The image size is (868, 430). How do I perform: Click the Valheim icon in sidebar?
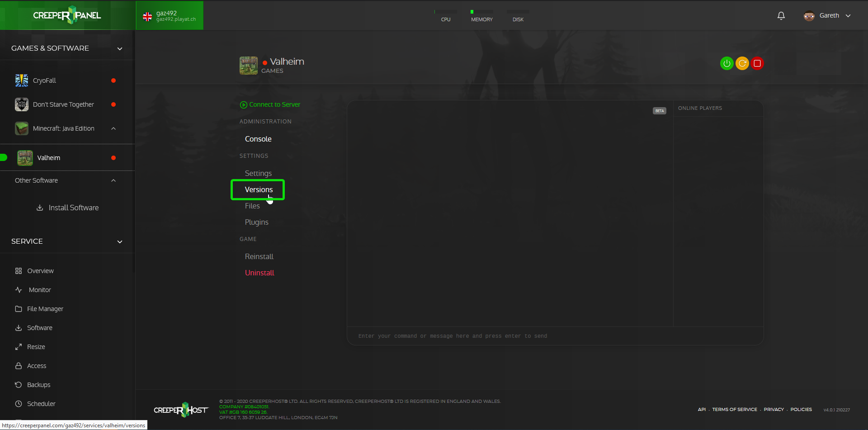(25, 158)
